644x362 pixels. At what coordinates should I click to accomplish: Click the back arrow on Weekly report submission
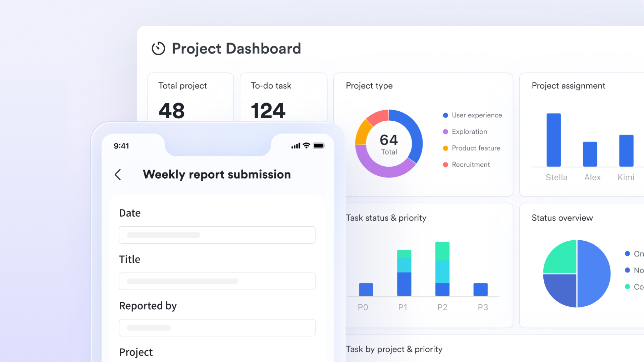tap(118, 174)
